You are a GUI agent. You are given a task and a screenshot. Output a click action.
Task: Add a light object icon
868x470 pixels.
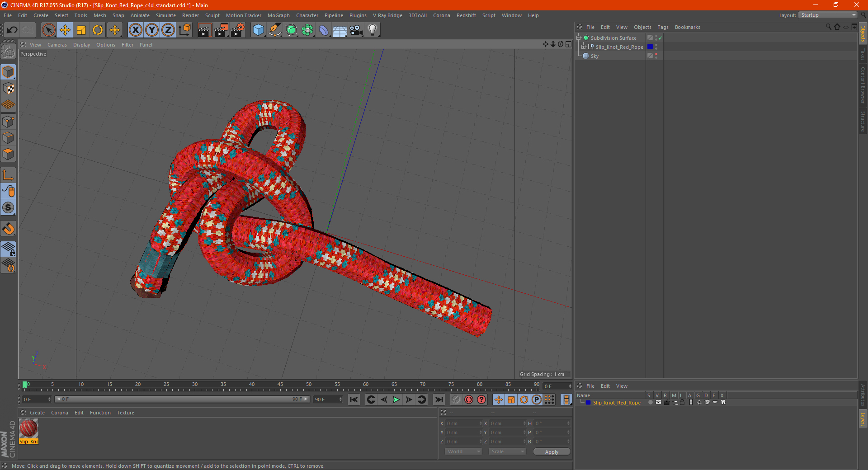tap(373, 30)
